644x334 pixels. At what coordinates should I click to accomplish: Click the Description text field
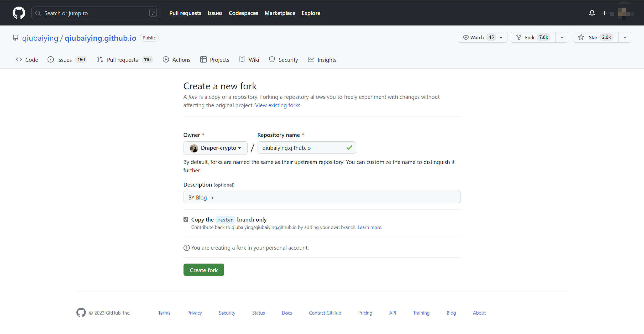pos(322,197)
